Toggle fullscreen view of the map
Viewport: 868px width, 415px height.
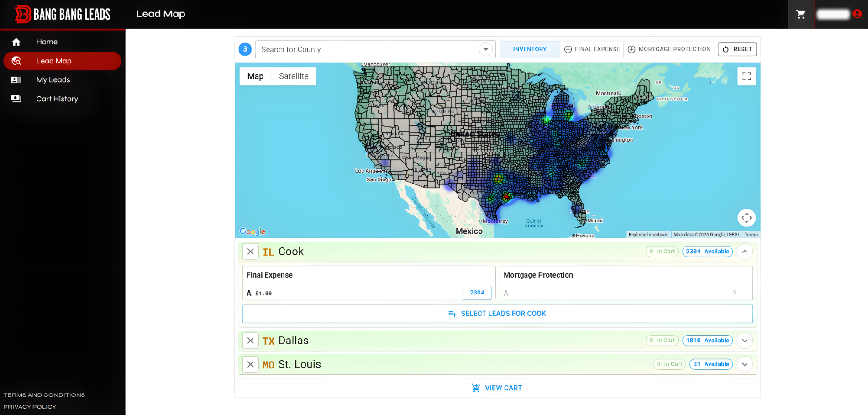(x=746, y=76)
